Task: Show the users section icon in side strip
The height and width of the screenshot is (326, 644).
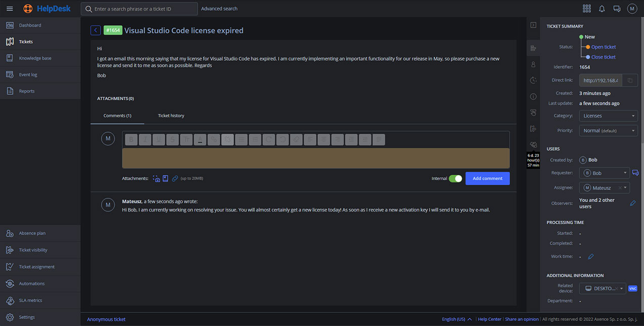Action: point(533,64)
